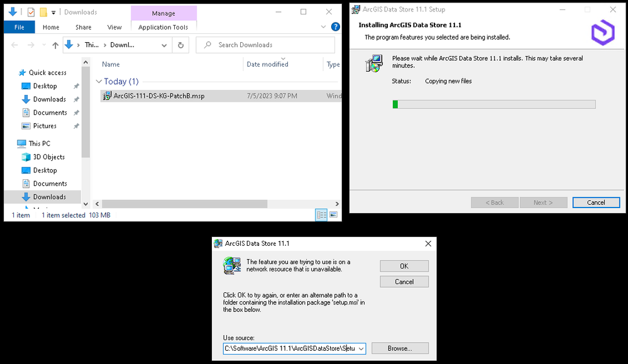This screenshot has height=364, width=628.
Task: Open the View ribbon tab
Action: (114, 27)
